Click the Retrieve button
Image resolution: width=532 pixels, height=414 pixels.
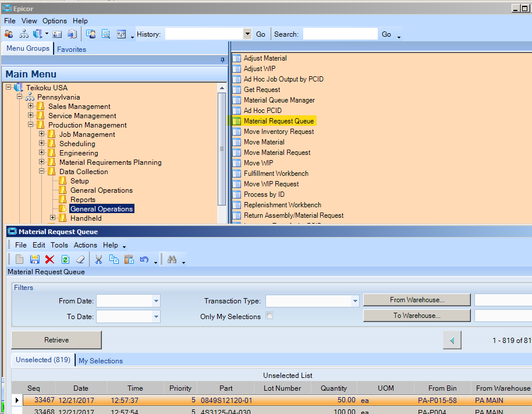[x=56, y=340]
